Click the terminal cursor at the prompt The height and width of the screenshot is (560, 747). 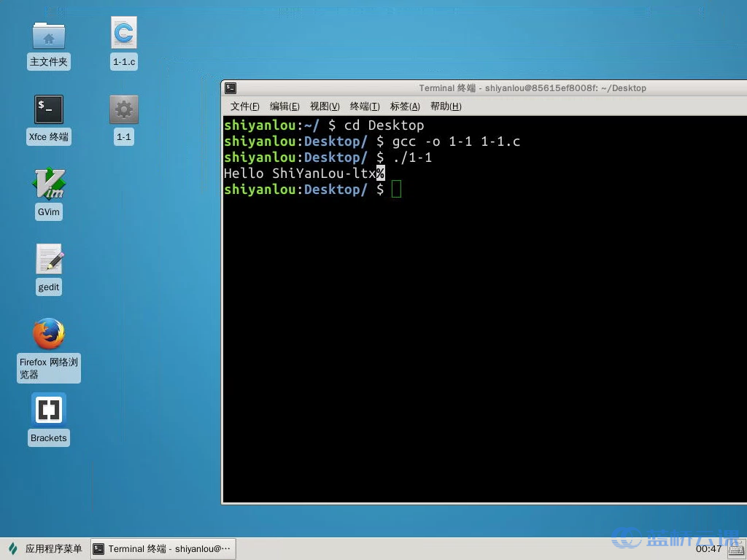click(396, 189)
